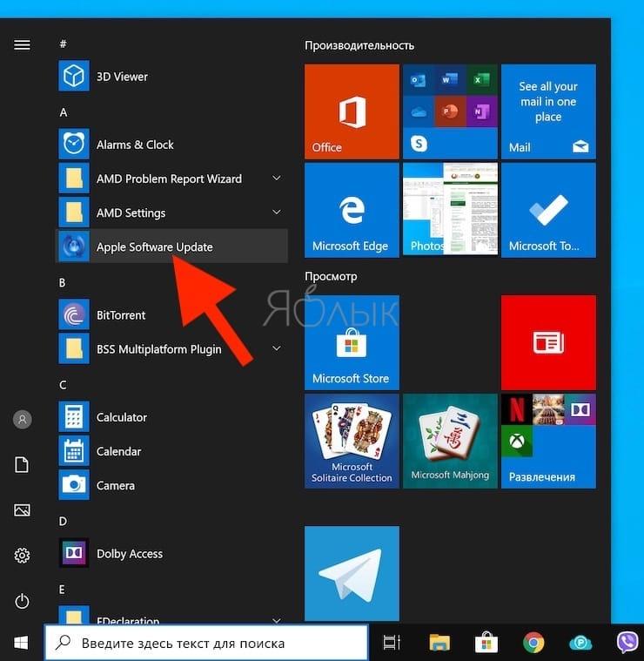This screenshot has width=644, height=661.
Task: Expand the EDeclaration folder chevron
Action: pyautogui.click(x=276, y=620)
